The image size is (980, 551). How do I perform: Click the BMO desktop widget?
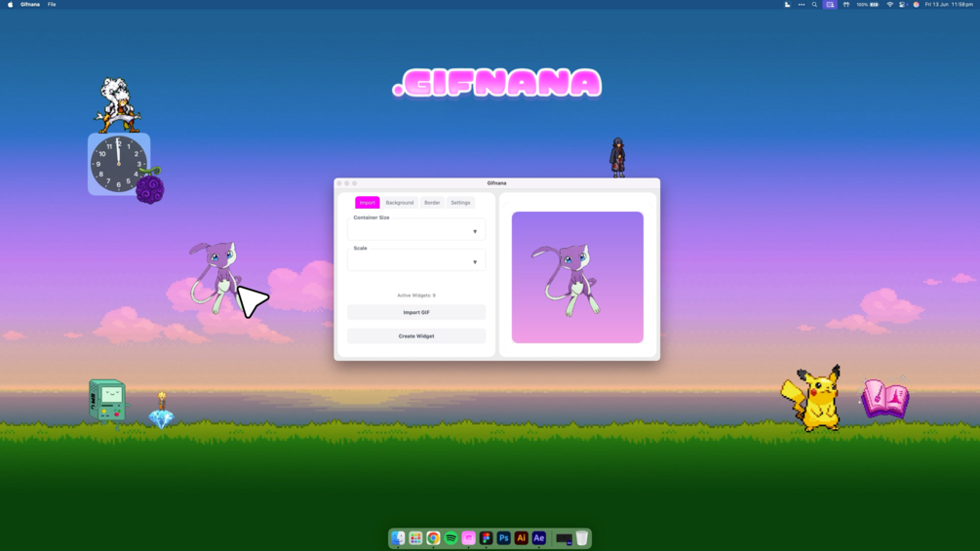pos(107,403)
